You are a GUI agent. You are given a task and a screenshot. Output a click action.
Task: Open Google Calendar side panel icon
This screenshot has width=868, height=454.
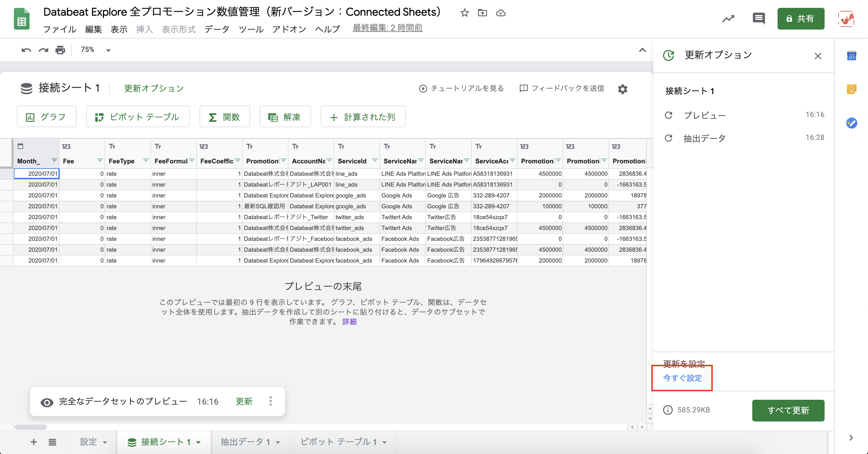851,55
